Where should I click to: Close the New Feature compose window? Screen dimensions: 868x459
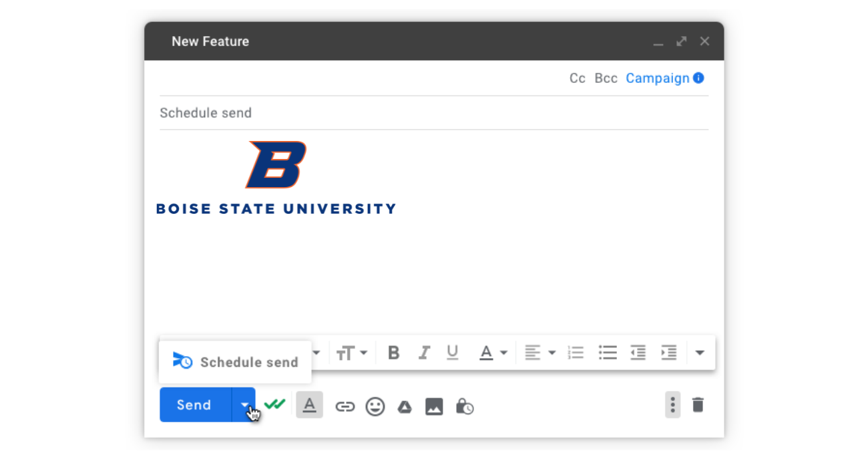pos(704,41)
